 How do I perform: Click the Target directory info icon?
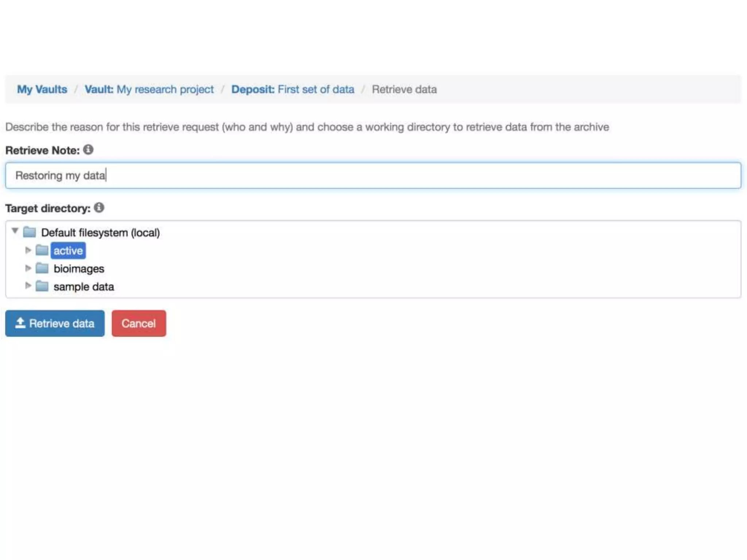(x=99, y=207)
